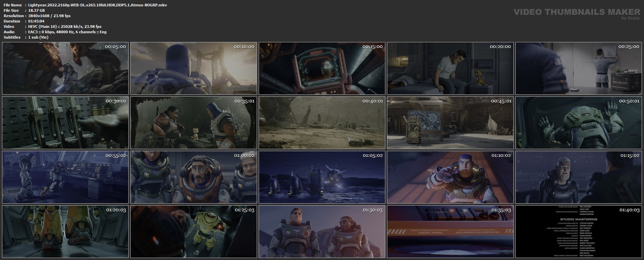This screenshot has height=260, width=644.
Task: Click the duration value 01:45:04
Action: 36,21
